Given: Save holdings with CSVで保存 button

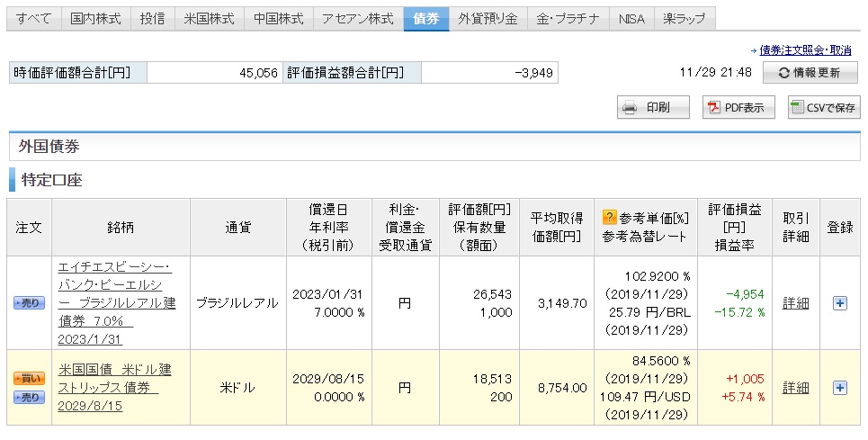Looking at the screenshot, I should (x=824, y=107).
